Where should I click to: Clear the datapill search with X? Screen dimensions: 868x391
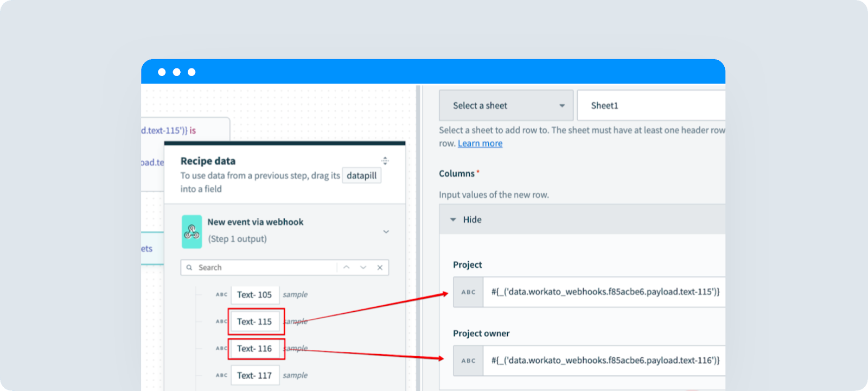[380, 268]
